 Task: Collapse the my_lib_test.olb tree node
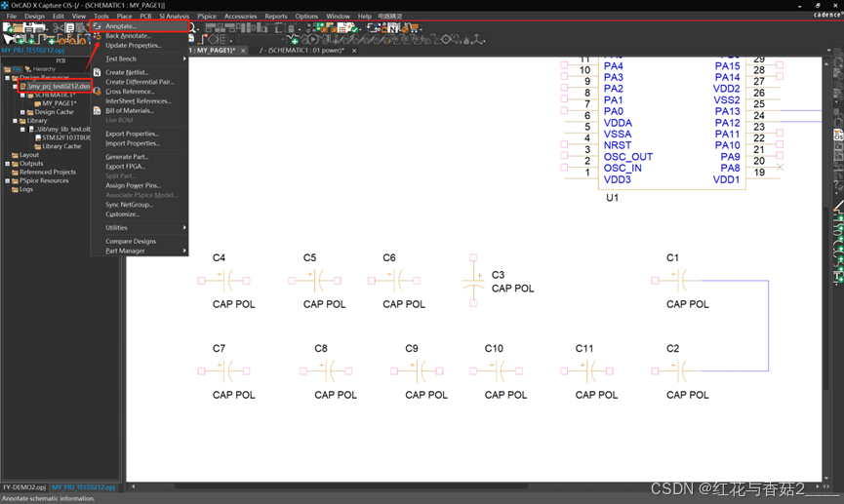click(22, 129)
